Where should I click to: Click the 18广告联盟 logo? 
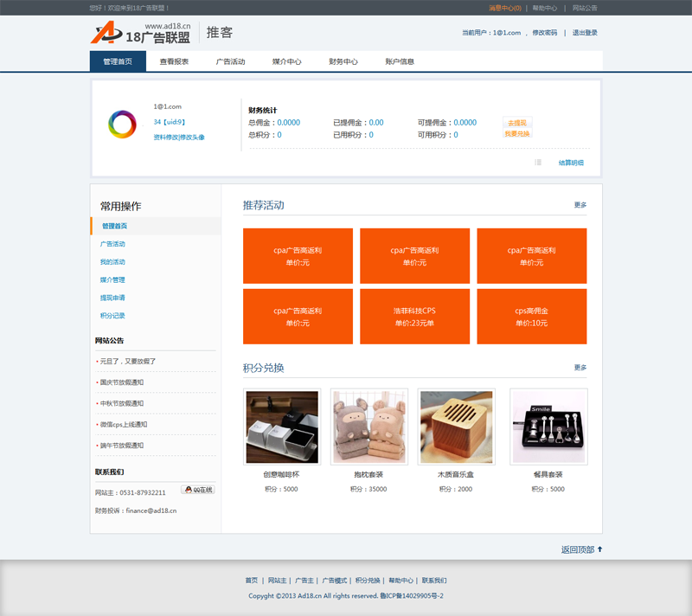click(x=141, y=33)
